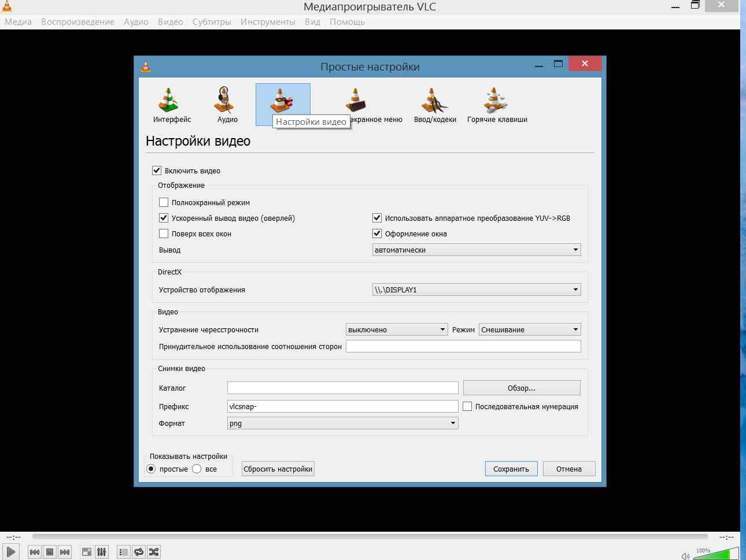746x560 pixels.
Task: Click the Обзор... browse button
Action: [522, 388]
